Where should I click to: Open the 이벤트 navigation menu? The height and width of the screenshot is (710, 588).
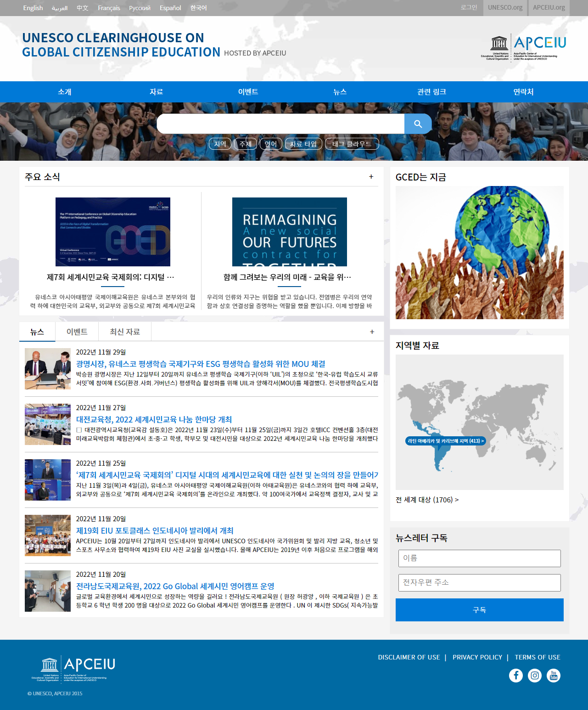(248, 92)
